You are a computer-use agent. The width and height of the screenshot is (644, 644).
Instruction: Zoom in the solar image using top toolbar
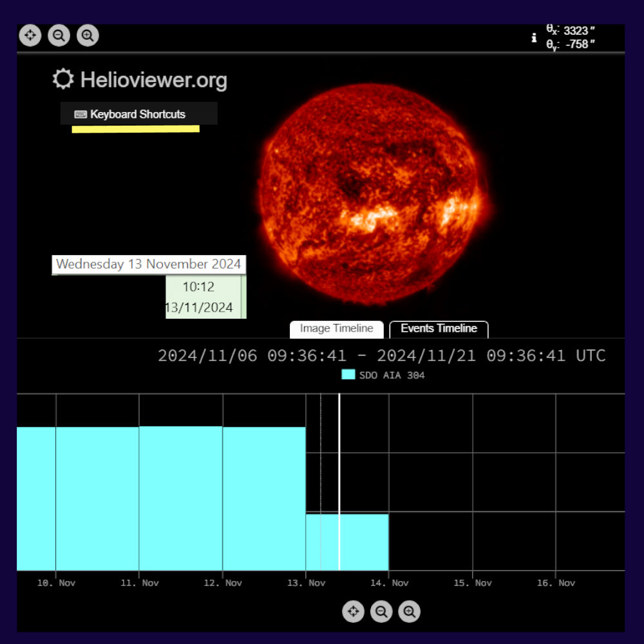click(x=88, y=35)
